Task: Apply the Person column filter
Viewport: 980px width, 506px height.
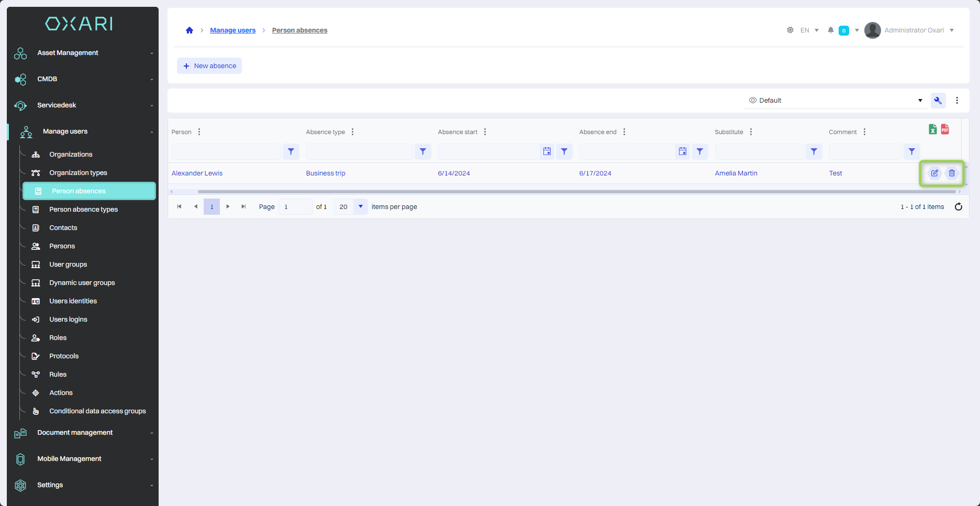Action: [x=291, y=151]
